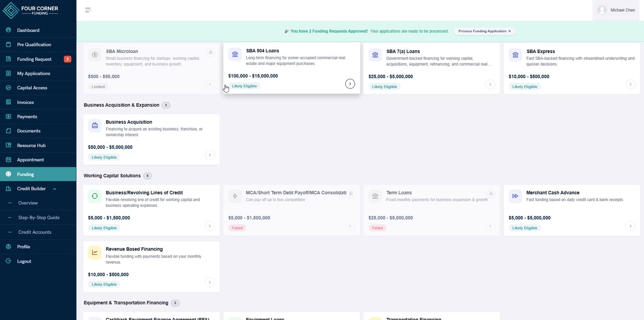The height and width of the screenshot is (320, 644).
Task: Click the Documents sidebar icon
Action: pyautogui.click(x=8, y=131)
